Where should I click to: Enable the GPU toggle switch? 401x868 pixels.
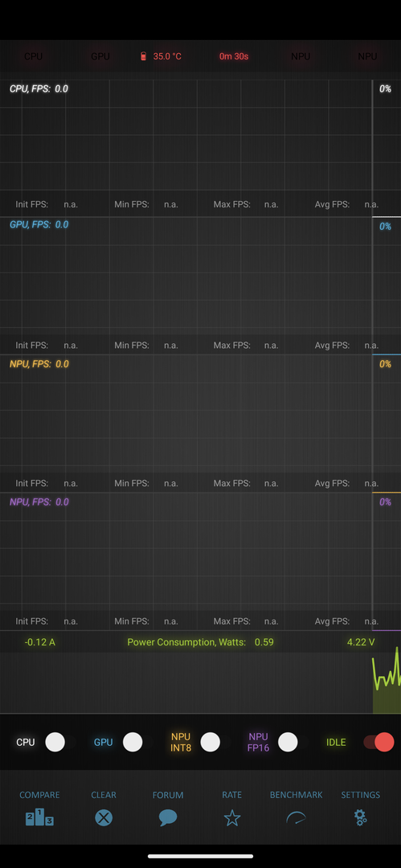[133, 742]
